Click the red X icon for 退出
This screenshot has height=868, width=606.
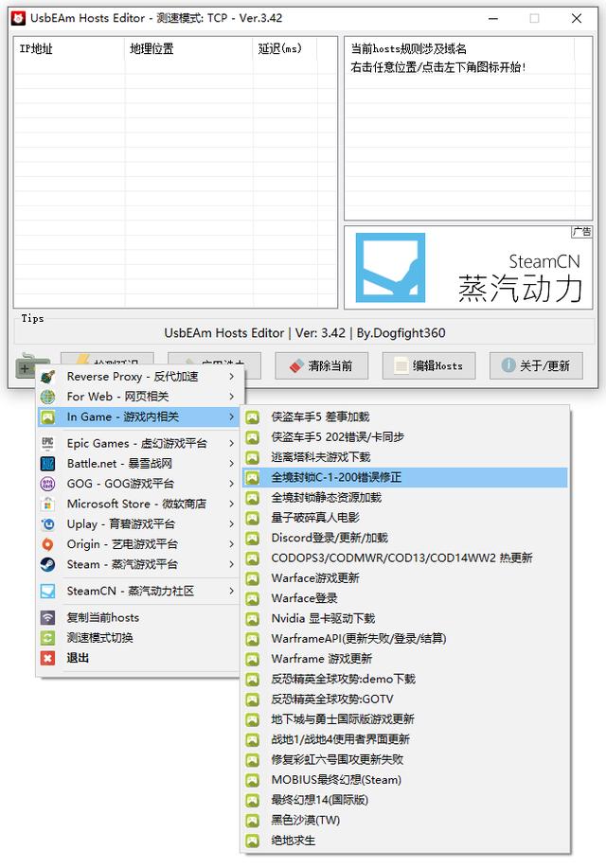[x=47, y=658]
